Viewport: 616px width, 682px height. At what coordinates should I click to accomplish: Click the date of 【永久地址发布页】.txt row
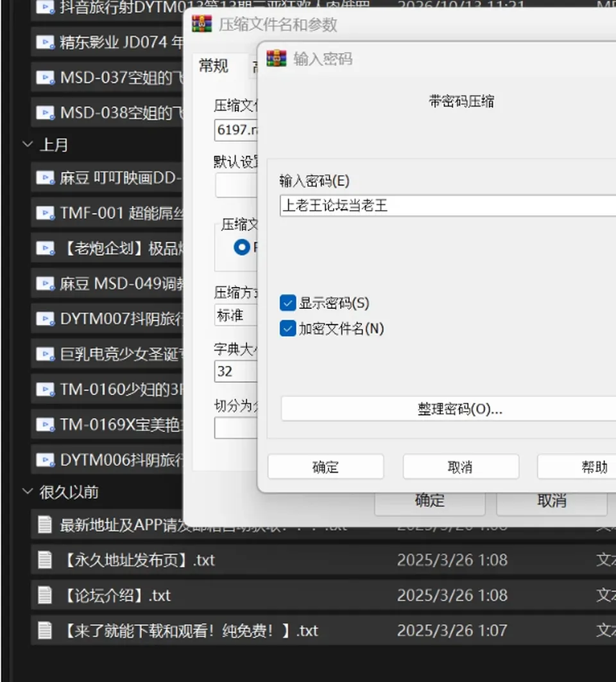pyautogui.click(x=452, y=560)
